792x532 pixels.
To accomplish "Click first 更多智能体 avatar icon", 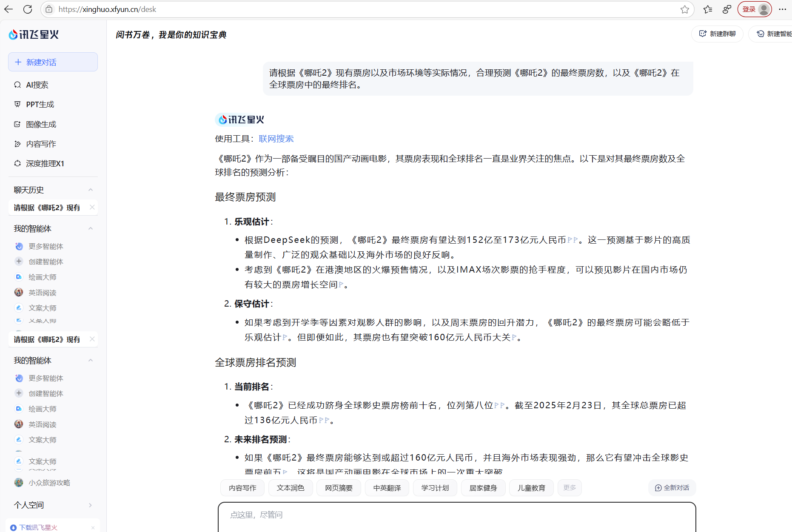I will click(19, 246).
